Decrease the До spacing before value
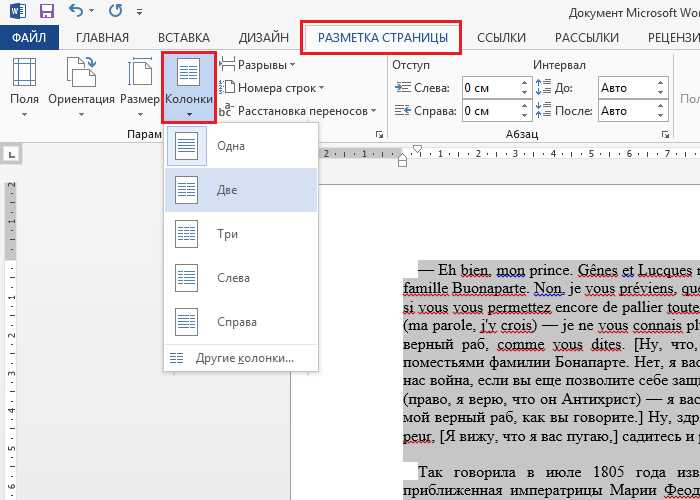The image size is (700, 500). 661,93
